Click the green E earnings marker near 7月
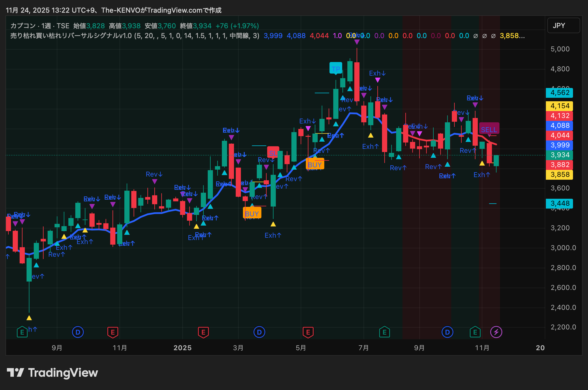Viewport: 588px width, 390px height. (x=384, y=332)
